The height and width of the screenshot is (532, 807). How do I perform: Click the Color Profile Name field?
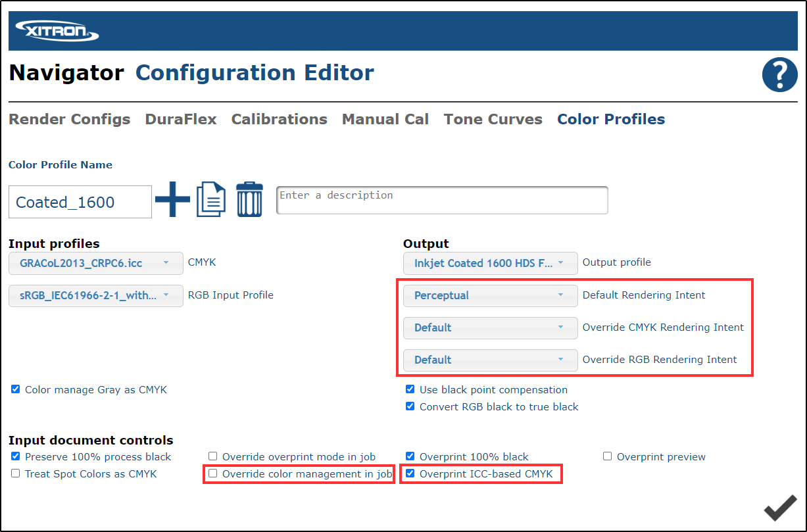(80, 202)
